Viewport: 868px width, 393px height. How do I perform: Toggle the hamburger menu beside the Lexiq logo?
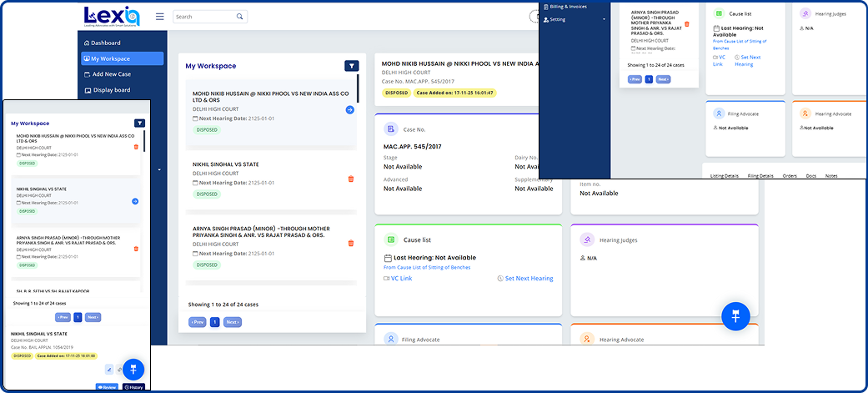coord(160,17)
